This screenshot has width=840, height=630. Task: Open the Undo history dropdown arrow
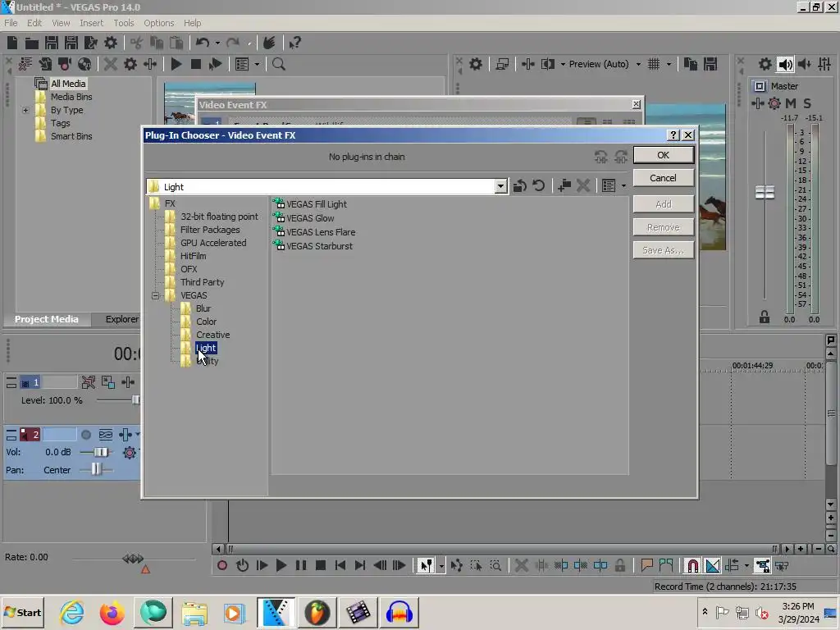pos(217,43)
